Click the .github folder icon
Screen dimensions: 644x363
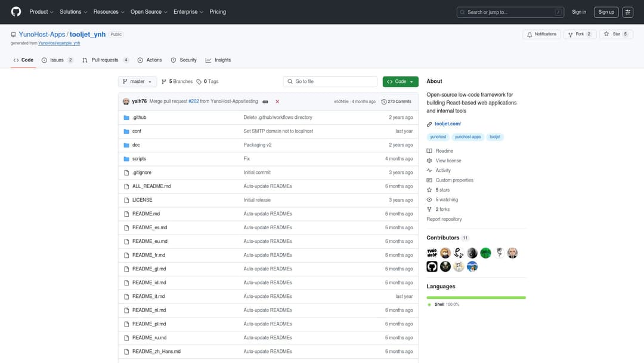point(126,118)
